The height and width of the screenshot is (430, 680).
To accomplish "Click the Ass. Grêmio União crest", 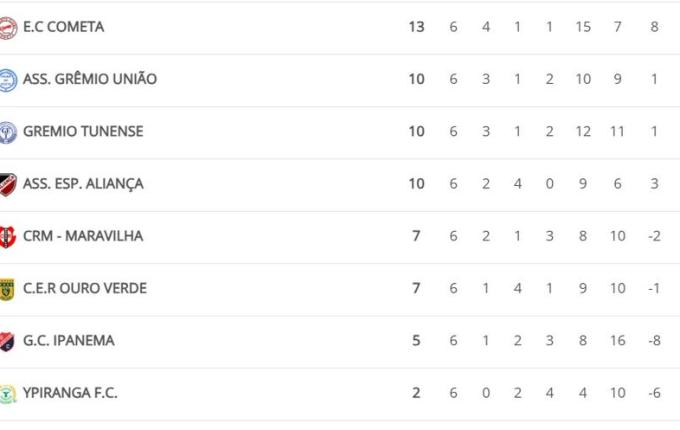I will pos(8,79).
